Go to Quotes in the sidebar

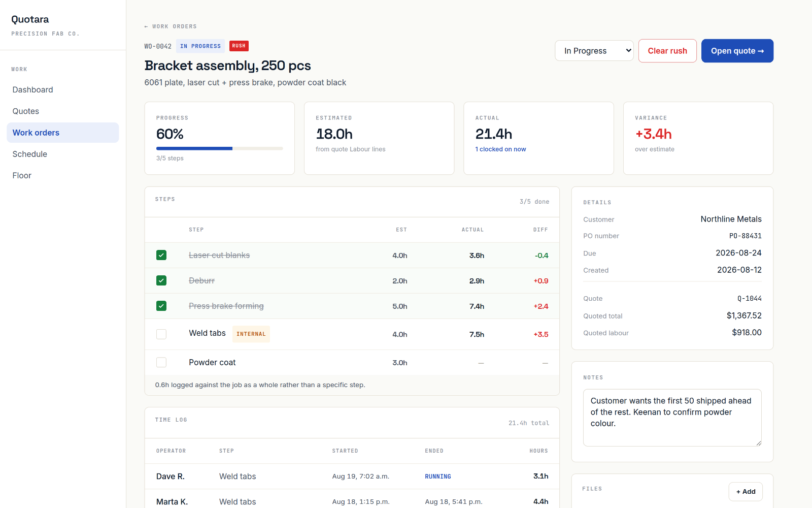pyautogui.click(x=26, y=111)
